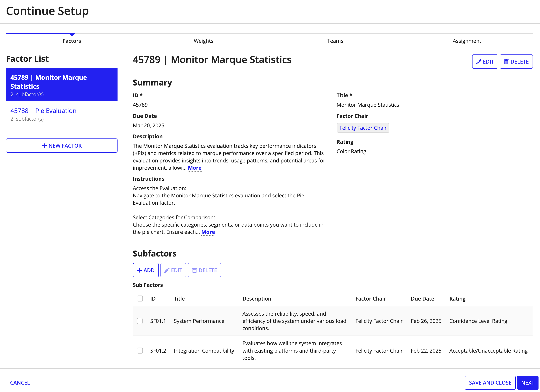Screen dimensions: 540x392
Task: Click the top-right DELETE factor button
Action: [x=516, y=62]
